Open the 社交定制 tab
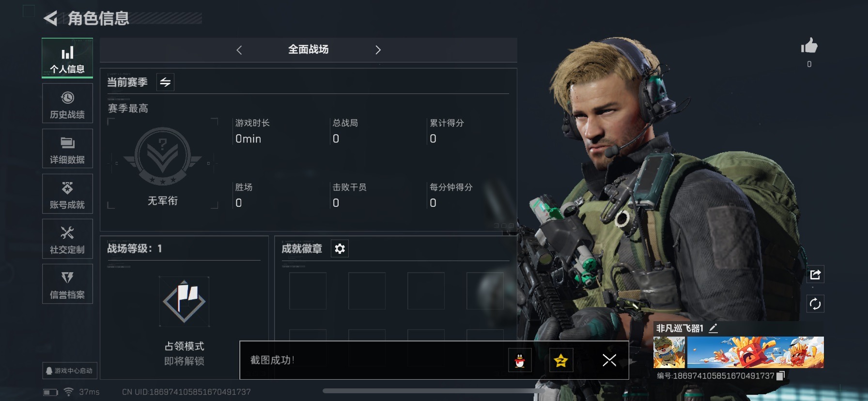868x401 pixels. click(67, 239)
